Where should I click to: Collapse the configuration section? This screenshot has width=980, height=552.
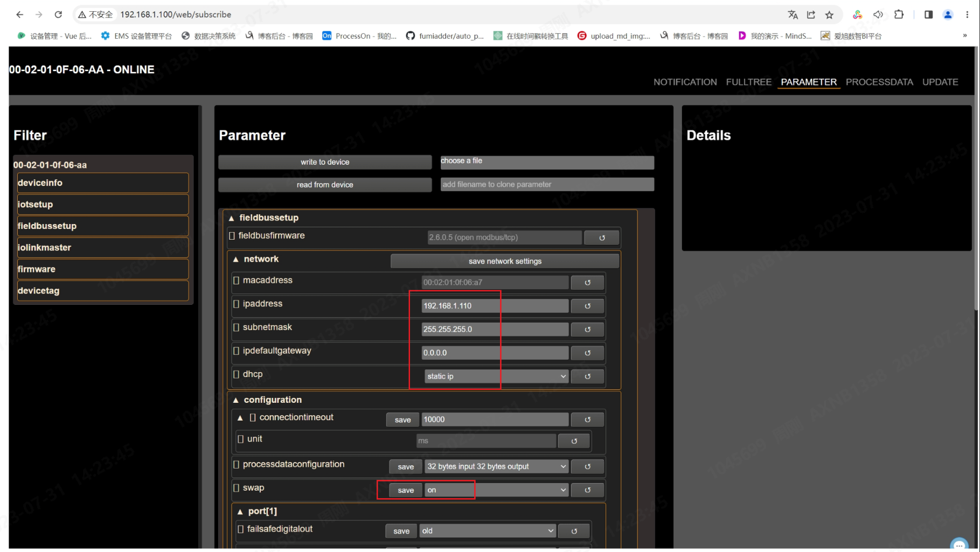pos(236,400)
